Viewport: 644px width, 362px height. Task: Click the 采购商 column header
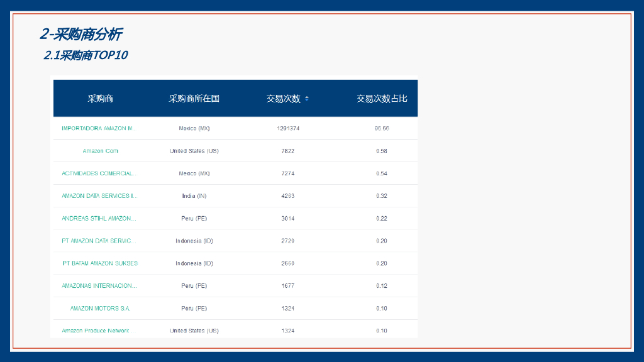click(x=100, y=99)
